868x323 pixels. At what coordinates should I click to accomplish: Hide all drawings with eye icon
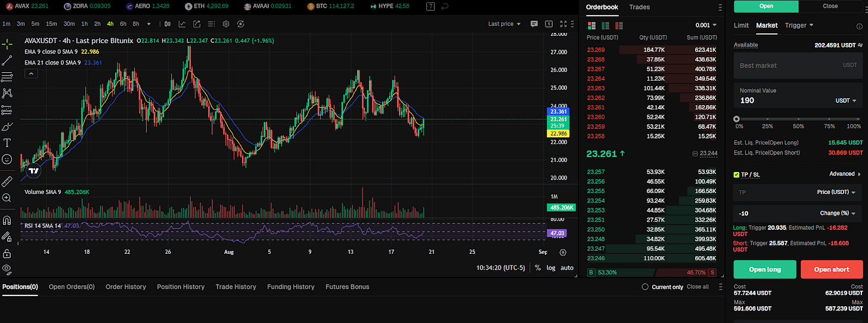pyautogui.click(x=7, y=269)
